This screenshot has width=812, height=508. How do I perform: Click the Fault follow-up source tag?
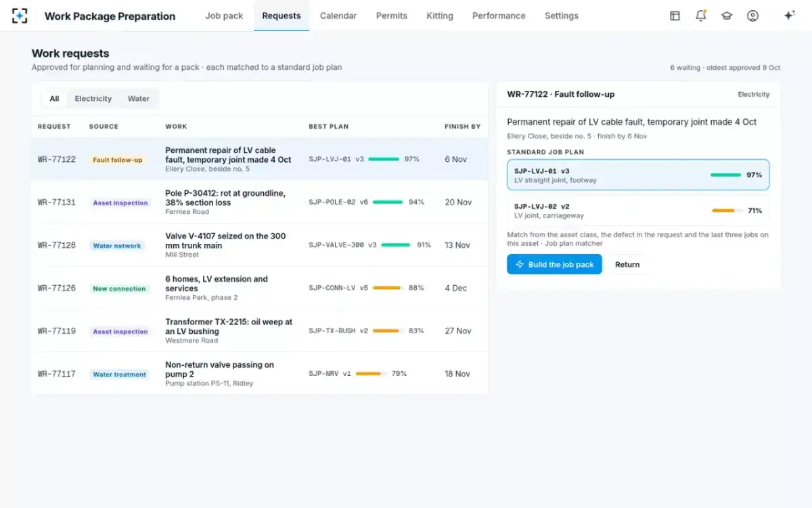coord(118,160)
